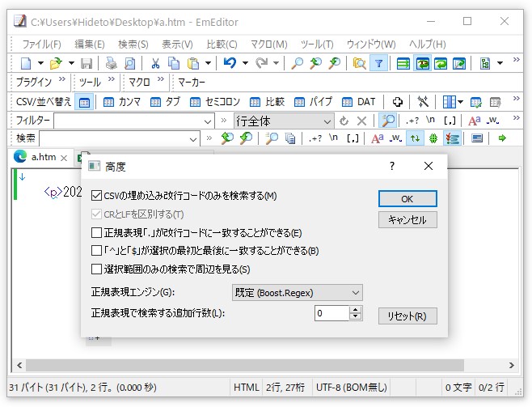This screenshot has width=532, height=407.
Task: Open the マクロ(M) menu
Action: tap(268, 45)
